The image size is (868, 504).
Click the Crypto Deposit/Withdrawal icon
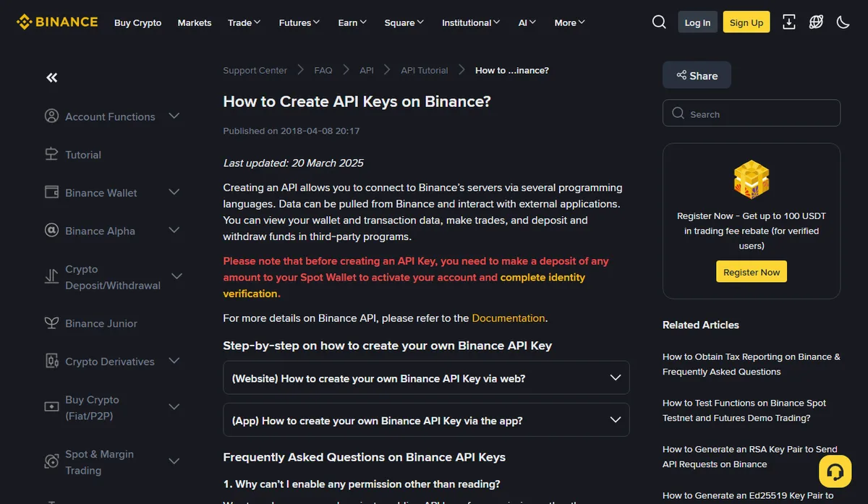click(51, 276)
